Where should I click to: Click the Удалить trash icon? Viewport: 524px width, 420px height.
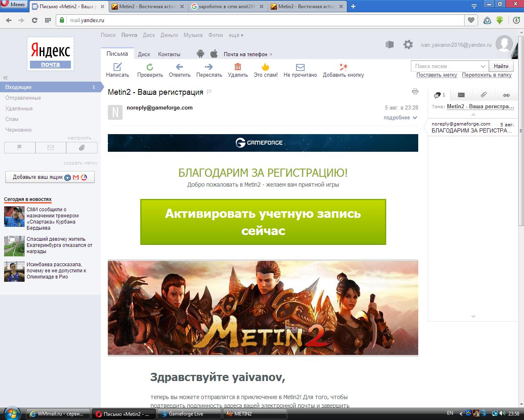click(x=238, y=67)
